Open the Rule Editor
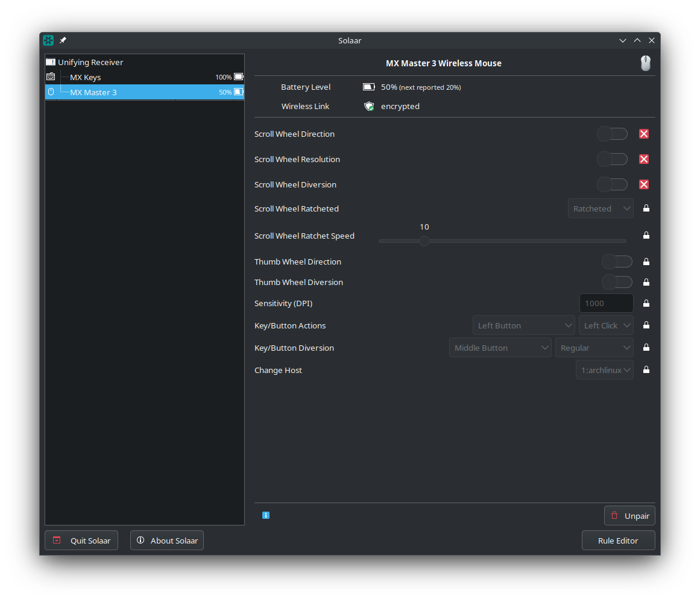This screenshot has height=602, width=700. (619, 541)
